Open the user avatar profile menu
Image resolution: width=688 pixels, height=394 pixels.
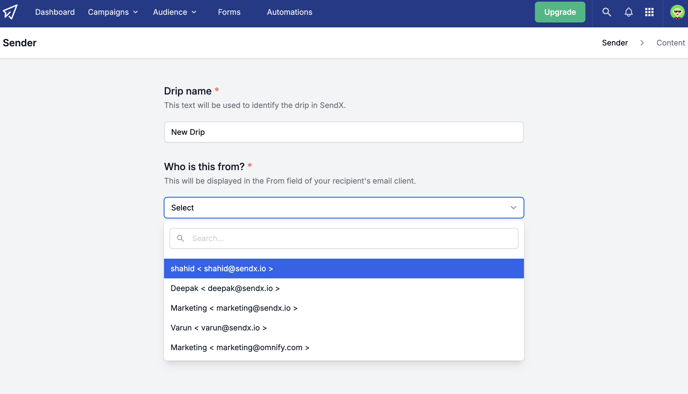677,12
